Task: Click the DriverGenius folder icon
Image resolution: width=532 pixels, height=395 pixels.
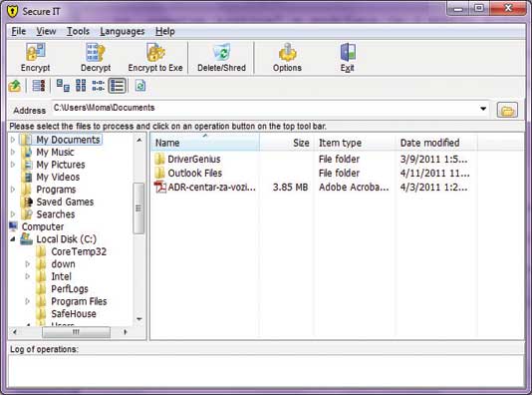Action: 159,159
